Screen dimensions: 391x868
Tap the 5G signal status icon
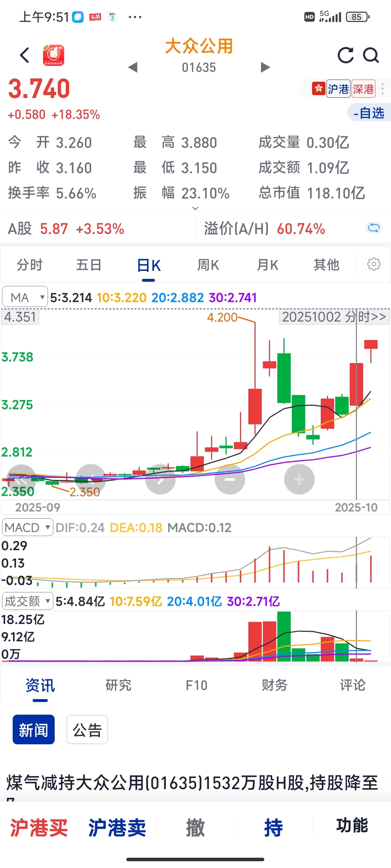330,17
